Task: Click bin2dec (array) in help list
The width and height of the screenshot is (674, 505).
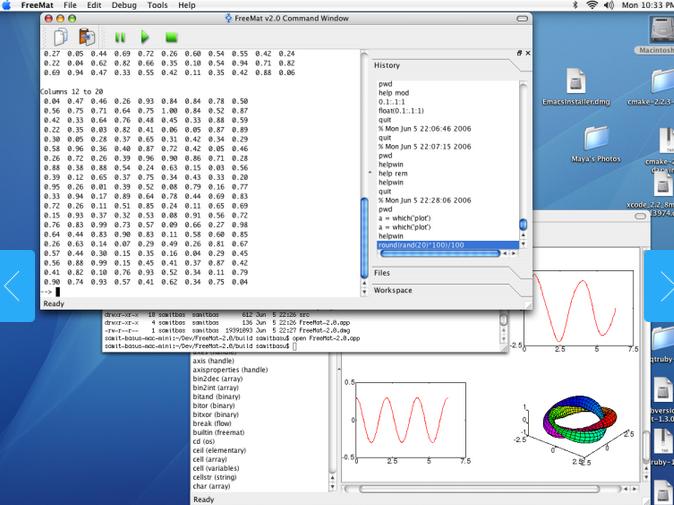Action: (x=218, y=379)
